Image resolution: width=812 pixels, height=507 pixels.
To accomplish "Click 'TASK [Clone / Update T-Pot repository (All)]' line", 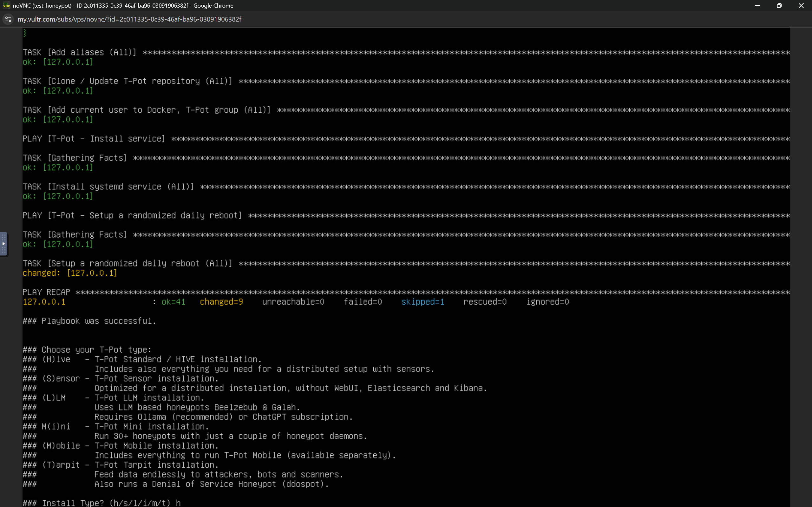I will [406, 81].
